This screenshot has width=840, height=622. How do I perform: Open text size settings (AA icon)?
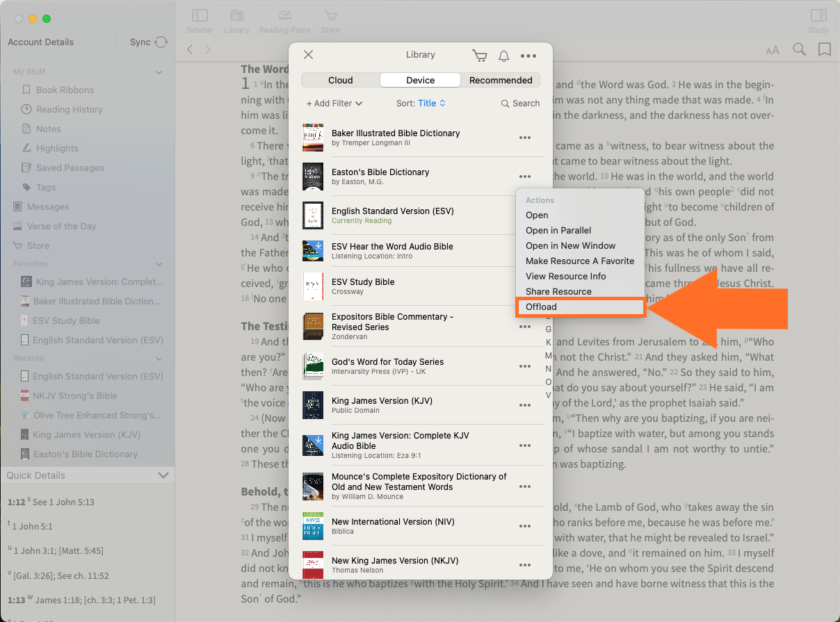(773, 50)
